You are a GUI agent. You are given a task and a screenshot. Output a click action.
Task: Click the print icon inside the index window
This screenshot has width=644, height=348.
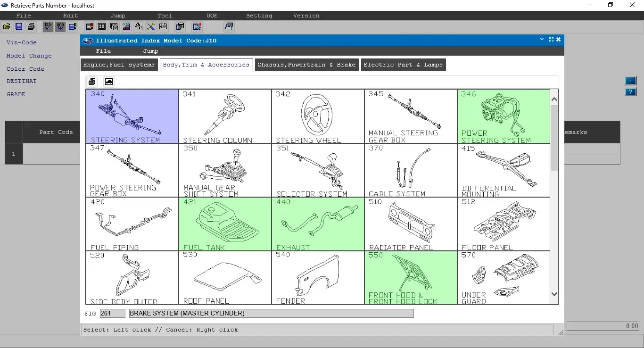coord(92,81)
